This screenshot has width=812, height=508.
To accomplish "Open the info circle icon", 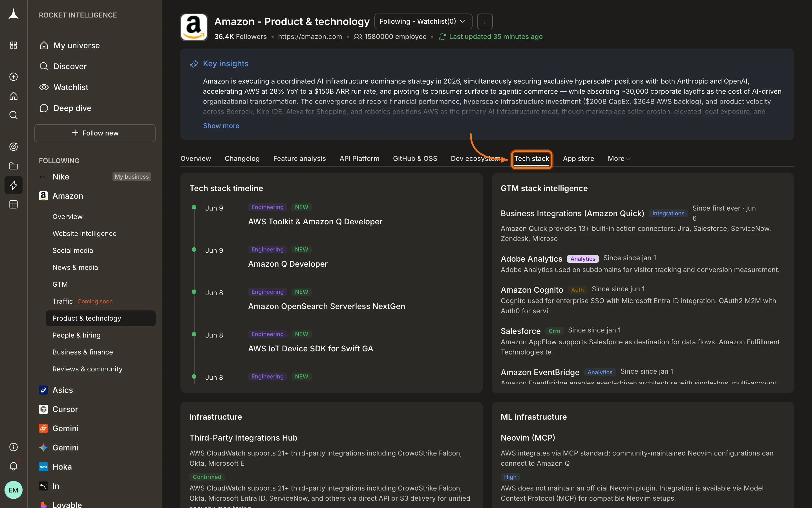I will 14,447.
